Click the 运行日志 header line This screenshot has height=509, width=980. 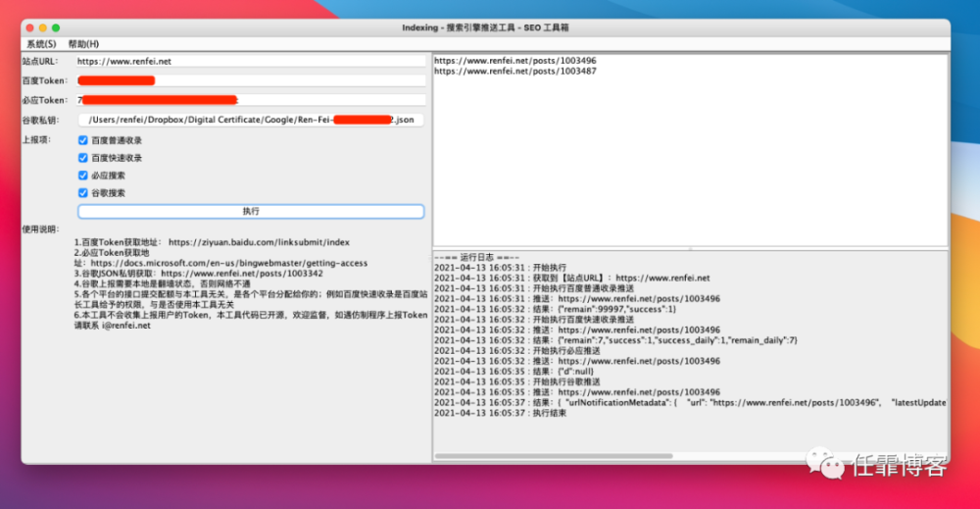[x=477, y=257]
